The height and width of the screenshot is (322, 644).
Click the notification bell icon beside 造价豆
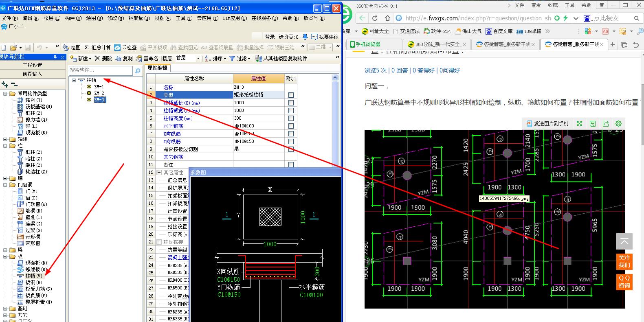click(305, 37)
